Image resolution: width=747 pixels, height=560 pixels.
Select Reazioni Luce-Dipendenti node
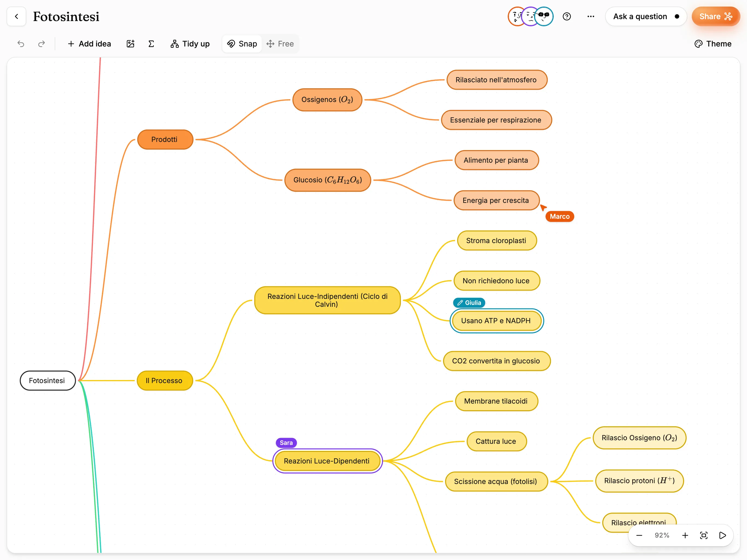[x=327, y=461]
